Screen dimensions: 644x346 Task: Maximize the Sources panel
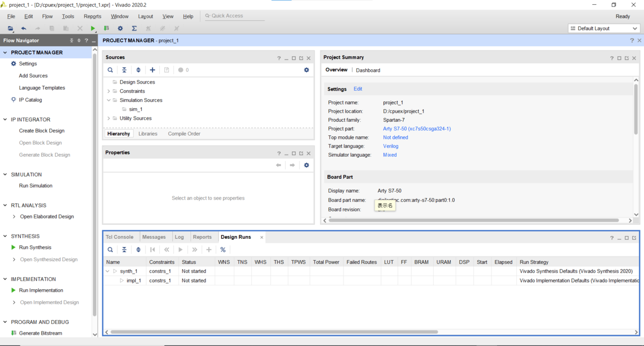pos(294,58)
